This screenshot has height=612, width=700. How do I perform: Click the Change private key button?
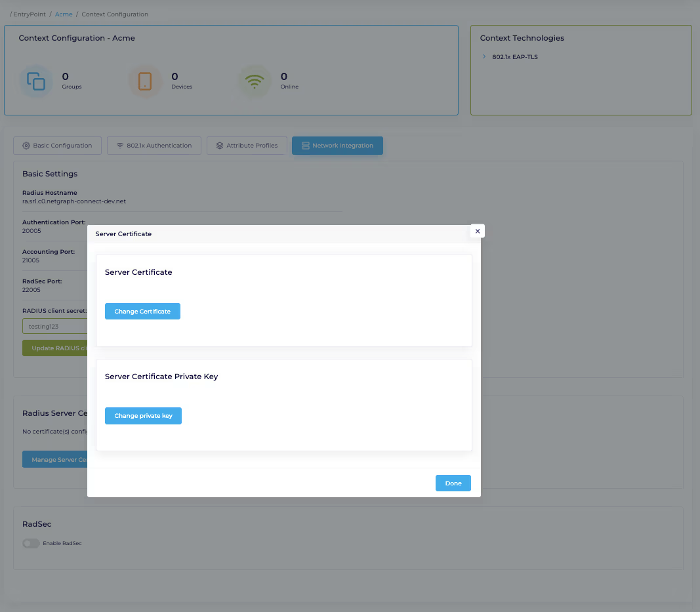pos(143,416)
